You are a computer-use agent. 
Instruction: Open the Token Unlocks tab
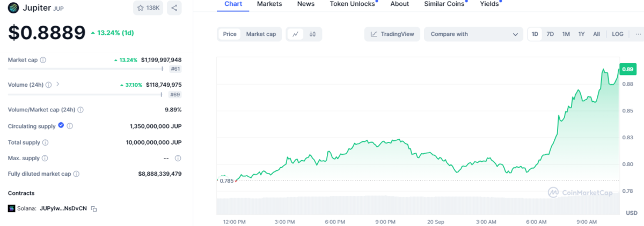tap(353, 4)
